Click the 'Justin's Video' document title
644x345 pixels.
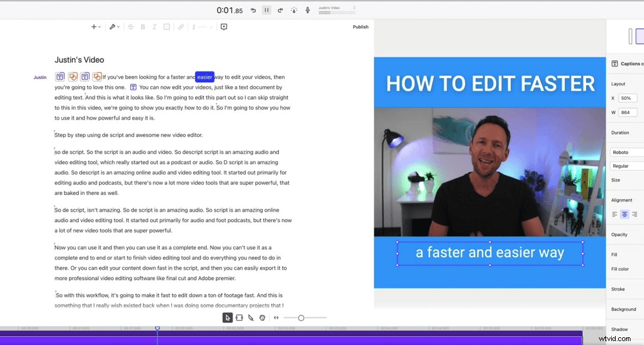pos(79,60)
